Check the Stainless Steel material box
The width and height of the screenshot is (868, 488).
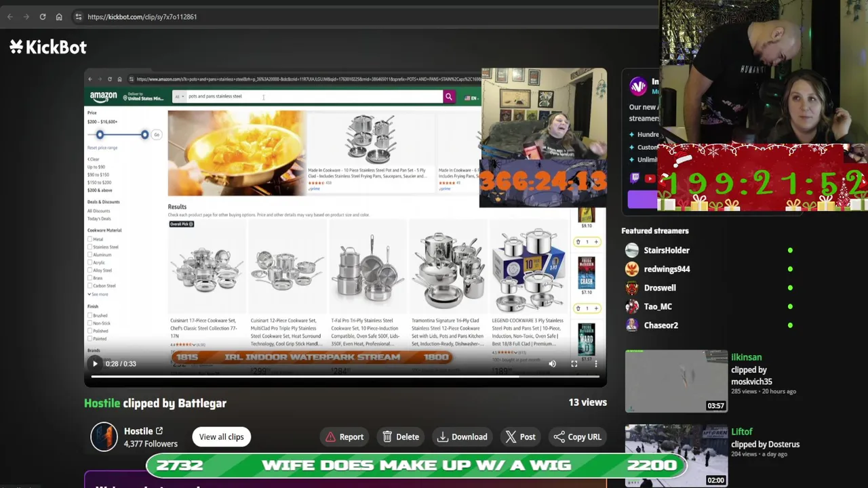click(x=90, y=247)
